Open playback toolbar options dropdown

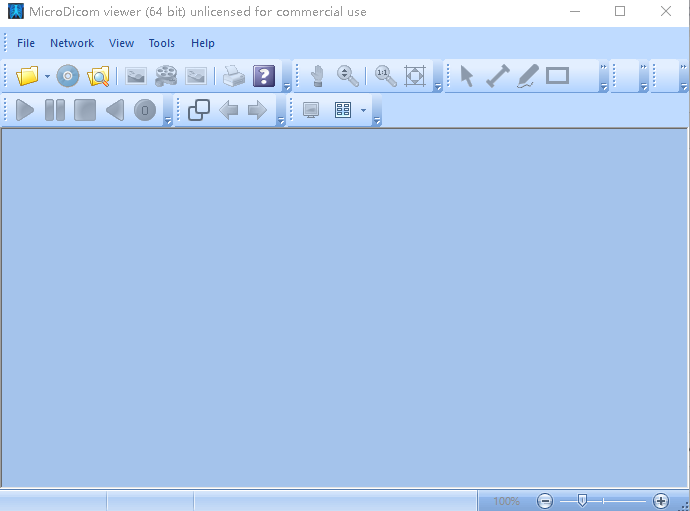[x=168, y=120]
